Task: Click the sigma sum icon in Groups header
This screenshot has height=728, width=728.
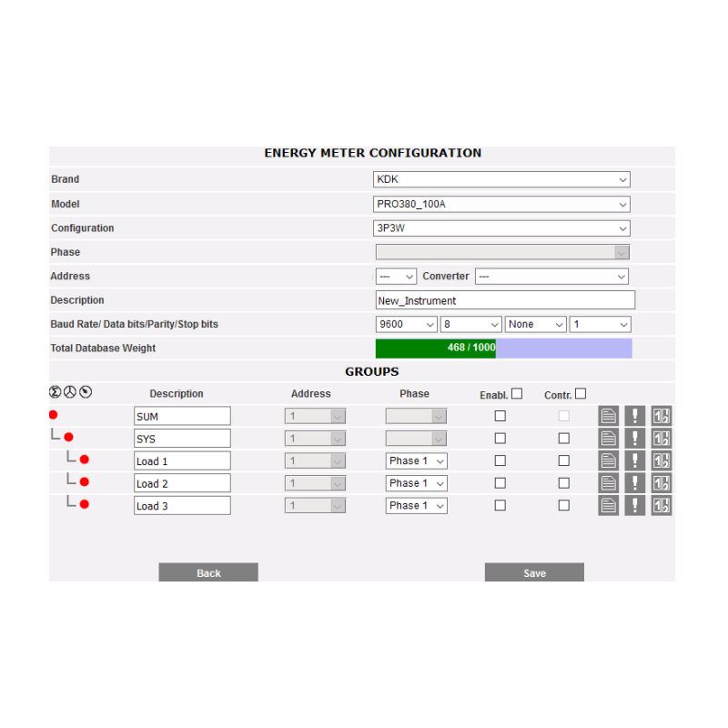Action: click(x=56, y=392)
